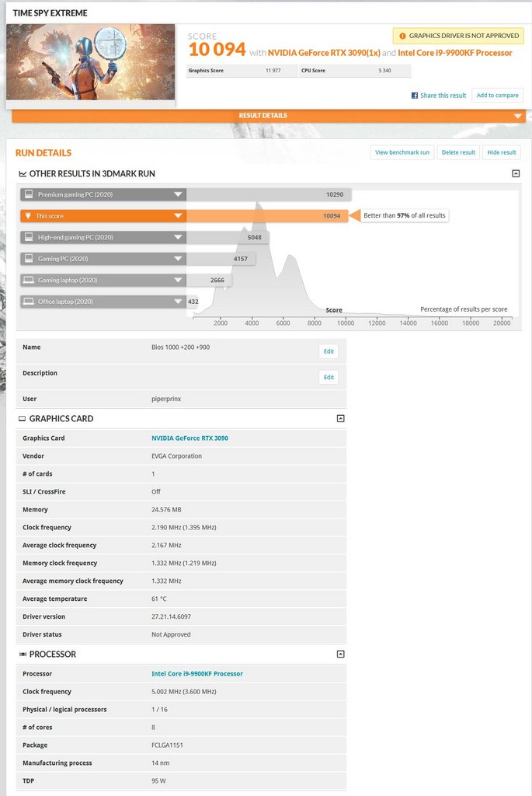Click the Gaming laptop (2020) score 2666
The image size is (532, 796).
pyautogui.click(x=217, y=280)
